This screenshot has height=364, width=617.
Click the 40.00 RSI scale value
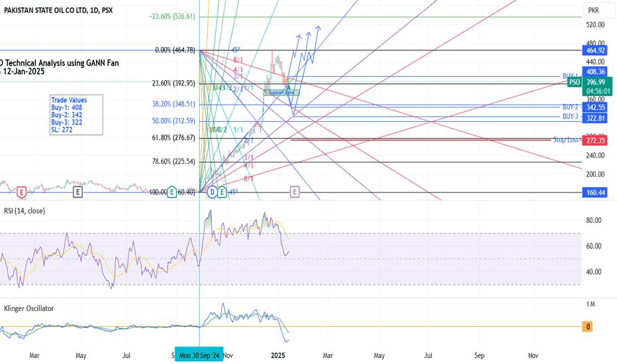(x=594, y=272)
